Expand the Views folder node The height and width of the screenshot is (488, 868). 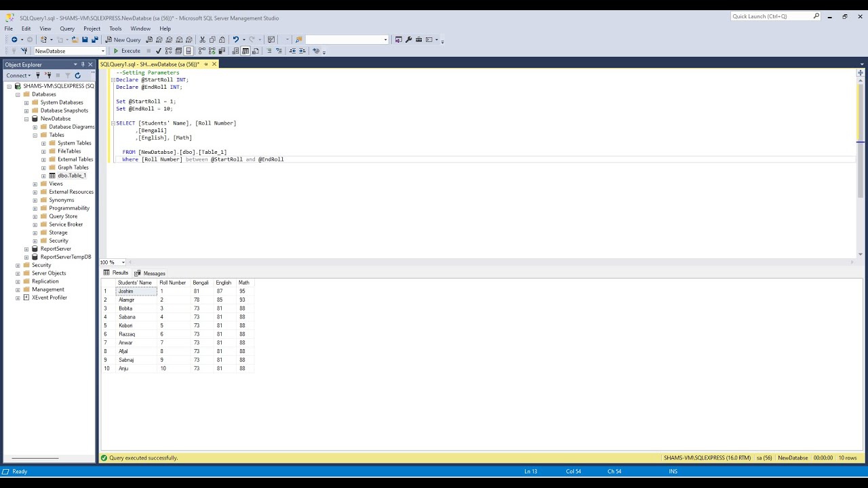point(35,184)
